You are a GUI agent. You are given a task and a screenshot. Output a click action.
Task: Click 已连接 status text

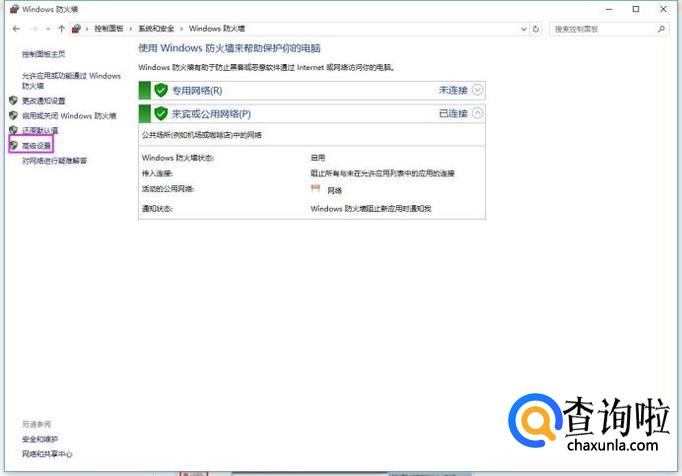point(453,114)
